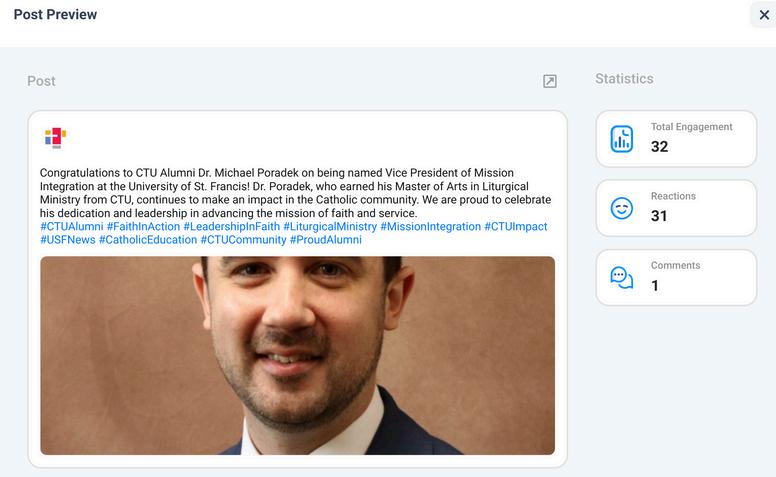Viewport: 776px width, 477px height.
Task: Click the #CTUCommunity hashtag
Action: point(243,240)
